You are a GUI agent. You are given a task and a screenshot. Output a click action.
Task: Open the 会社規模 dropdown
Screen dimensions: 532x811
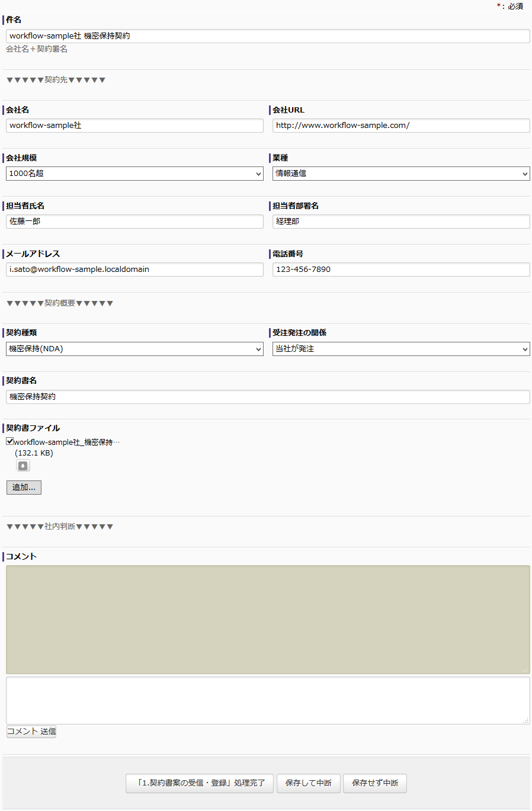[134, 174]
